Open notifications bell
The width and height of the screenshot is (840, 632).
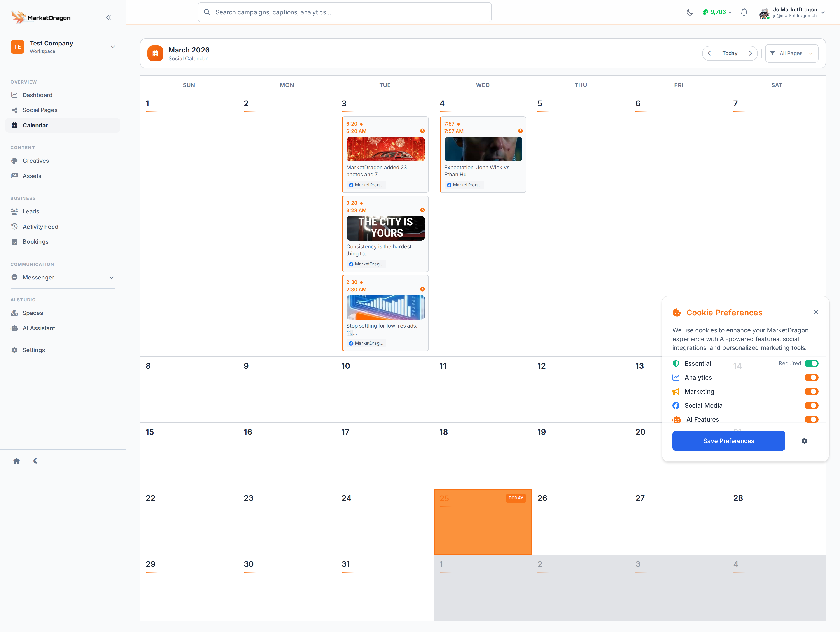(x=744, y=12)
